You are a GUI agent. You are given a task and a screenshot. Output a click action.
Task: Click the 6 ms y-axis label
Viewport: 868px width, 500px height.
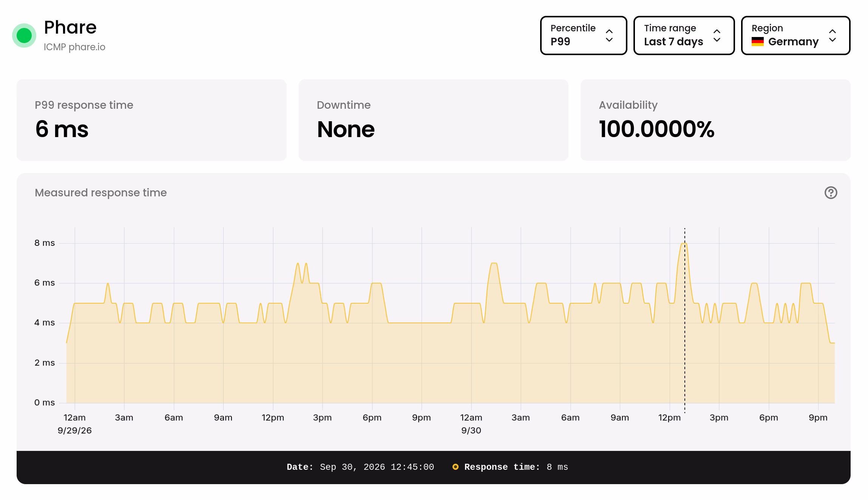click(x=45, y=282)
